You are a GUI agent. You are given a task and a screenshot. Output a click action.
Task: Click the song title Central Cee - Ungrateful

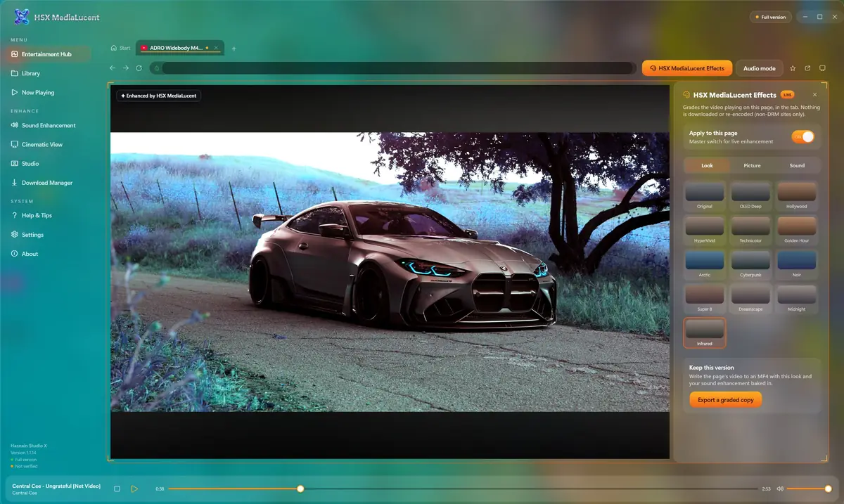tap(56, 486)
